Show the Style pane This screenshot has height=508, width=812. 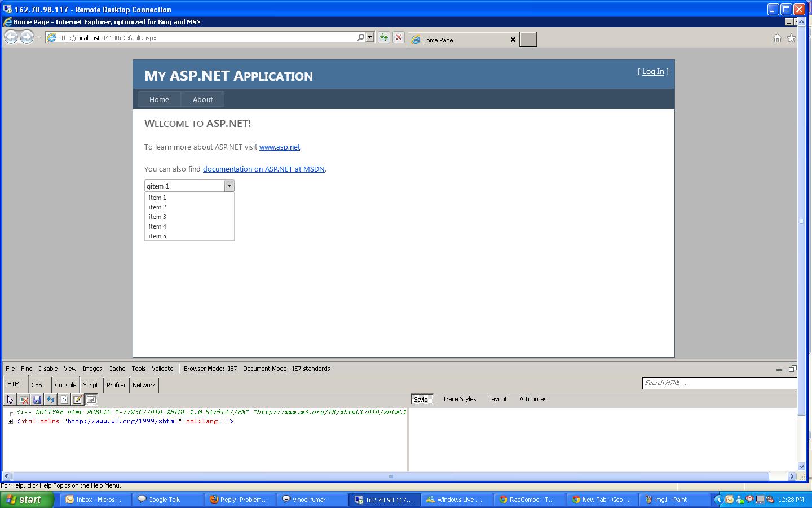pyautogui.click(x=421, y=399)
